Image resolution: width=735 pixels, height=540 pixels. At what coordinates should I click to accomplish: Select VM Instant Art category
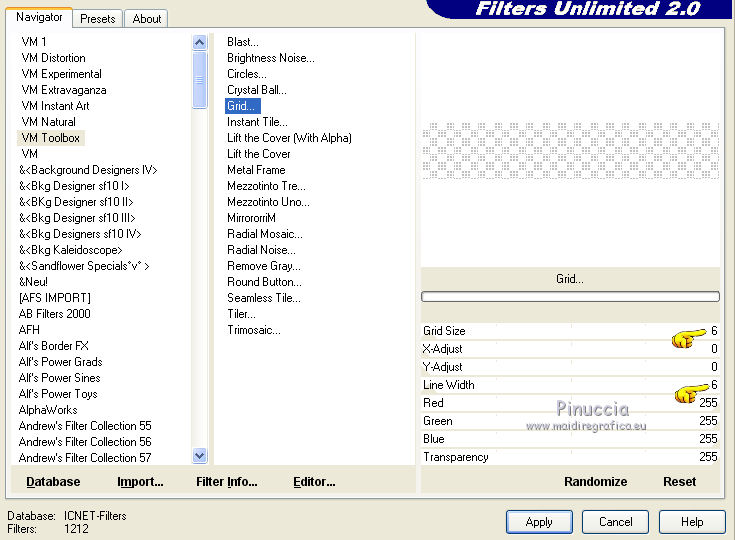point(55,105)
